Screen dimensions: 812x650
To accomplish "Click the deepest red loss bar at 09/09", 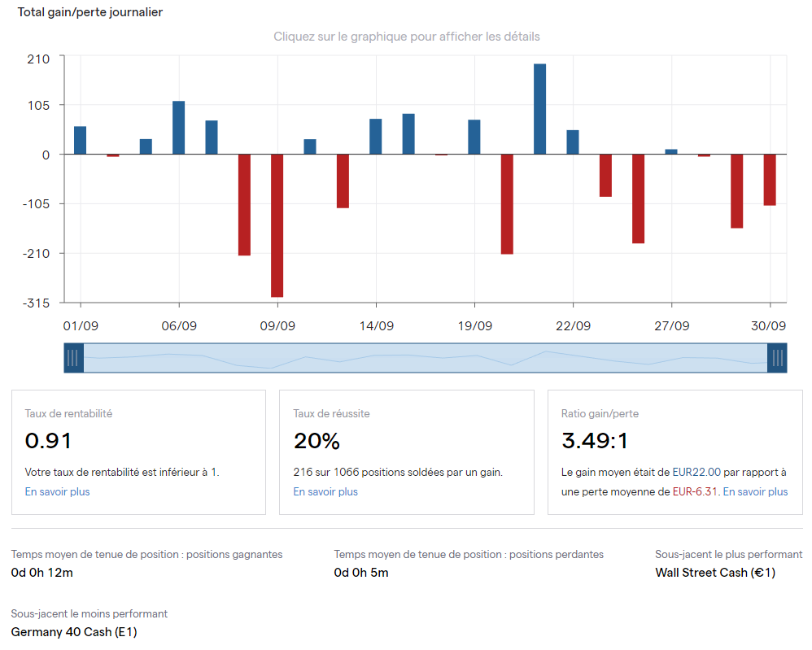I will (x=277, y=225).
